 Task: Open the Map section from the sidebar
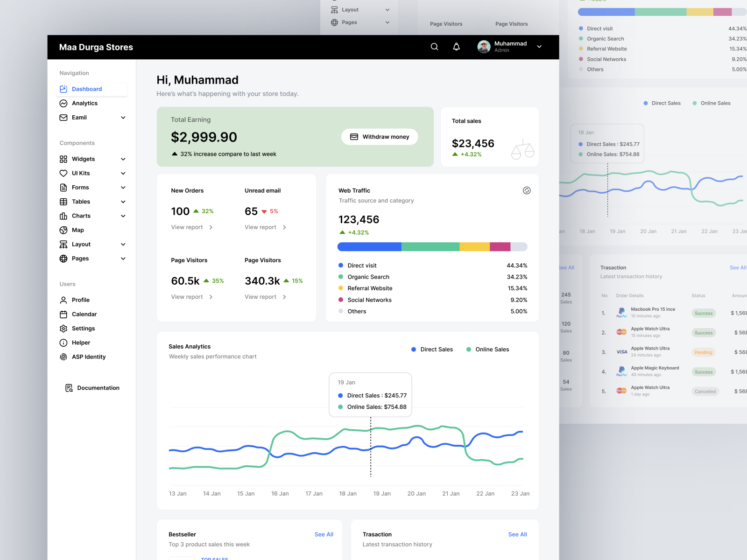pos(63,230)
